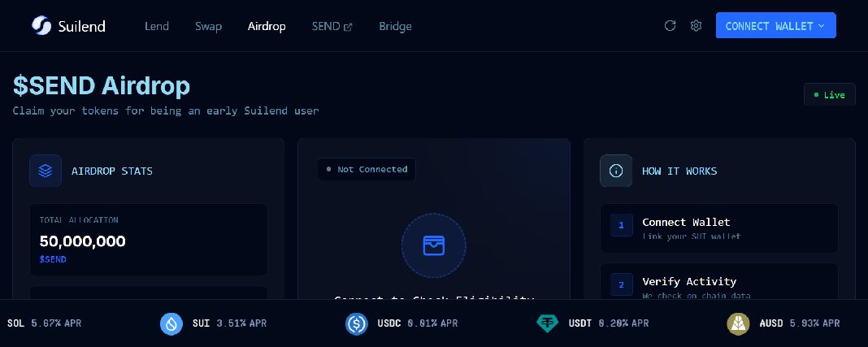Select the Airdrop nav item

coord(267,26)
